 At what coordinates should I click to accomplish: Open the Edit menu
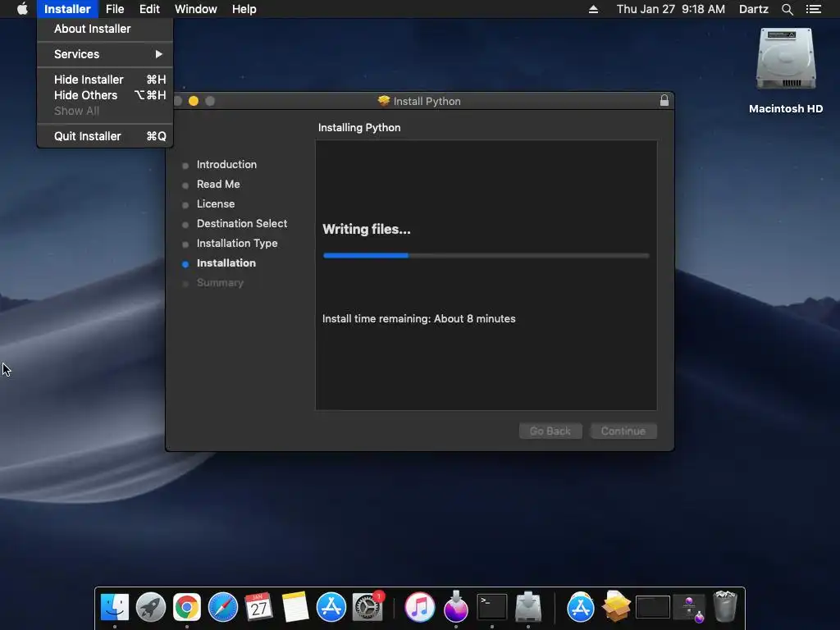click(149, 9)
